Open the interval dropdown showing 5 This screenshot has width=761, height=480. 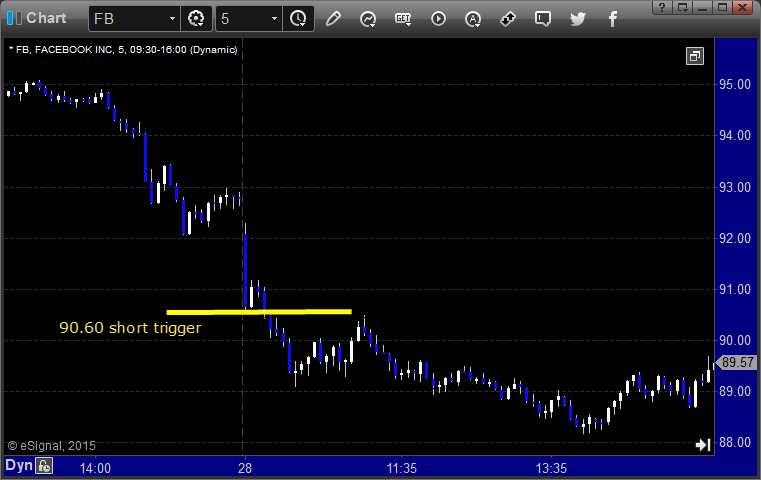coord(248,19)
